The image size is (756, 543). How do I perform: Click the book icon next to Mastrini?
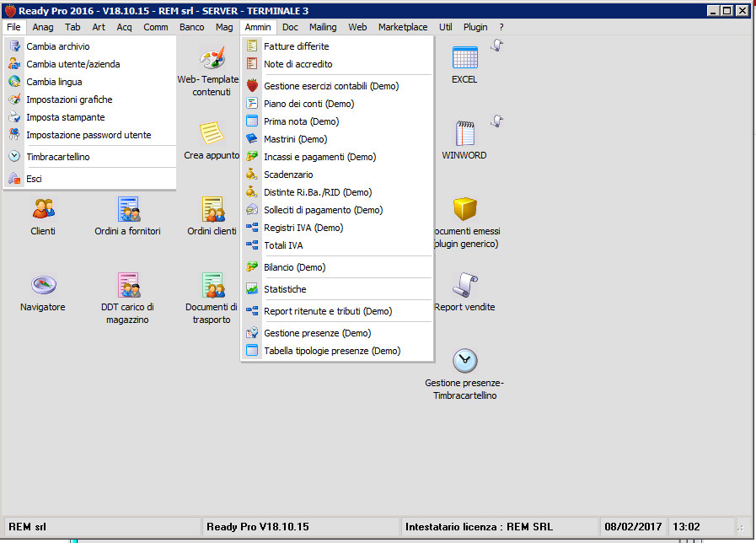252,139
